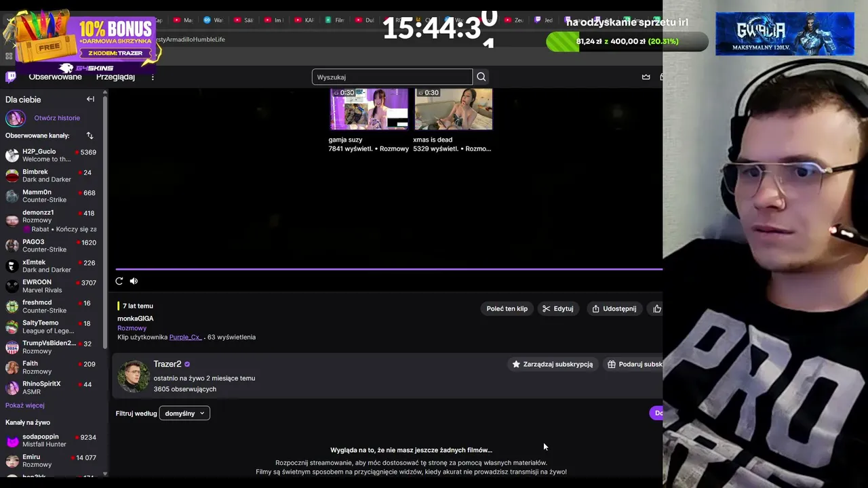Image resolution: width=868 pixels, height=488 pixels.
Task: Go to the Przeglądaj tab
Action: pos(115,77)
